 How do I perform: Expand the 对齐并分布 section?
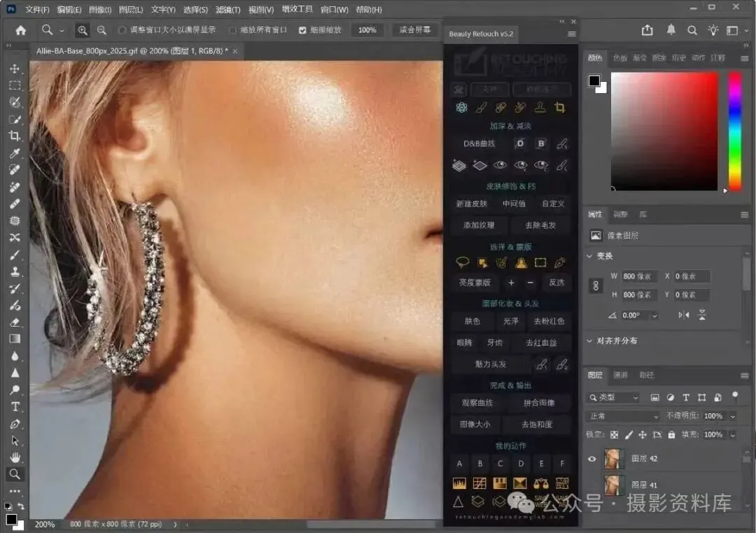589,341
